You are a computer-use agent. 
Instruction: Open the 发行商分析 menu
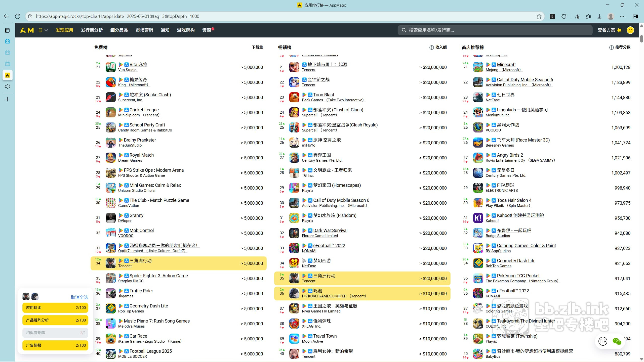point(92,30)
